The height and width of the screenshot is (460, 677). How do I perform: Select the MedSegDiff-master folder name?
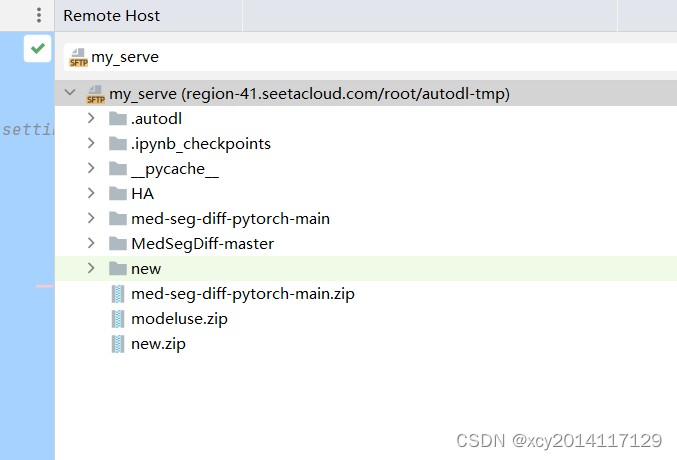pos(202,244)
